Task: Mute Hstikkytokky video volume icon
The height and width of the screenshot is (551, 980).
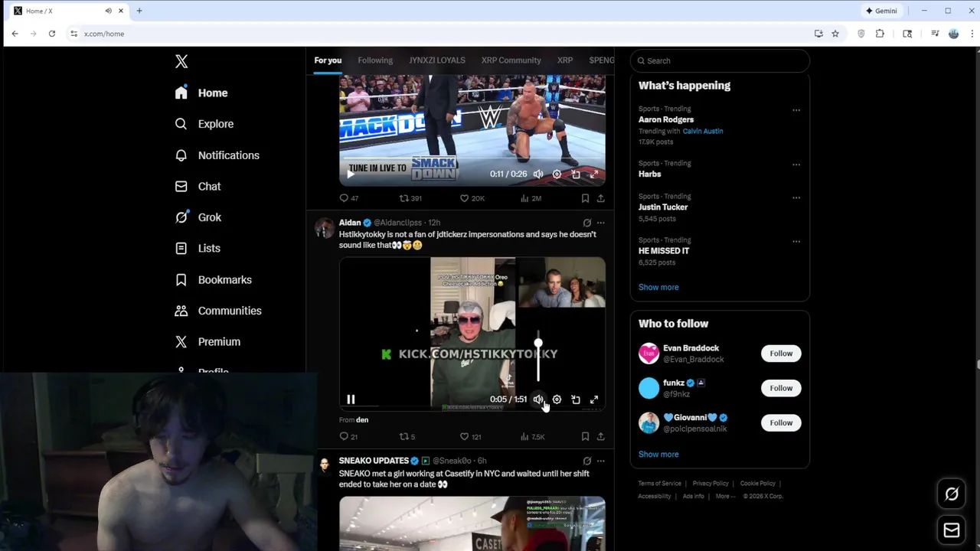Action: 538,399
